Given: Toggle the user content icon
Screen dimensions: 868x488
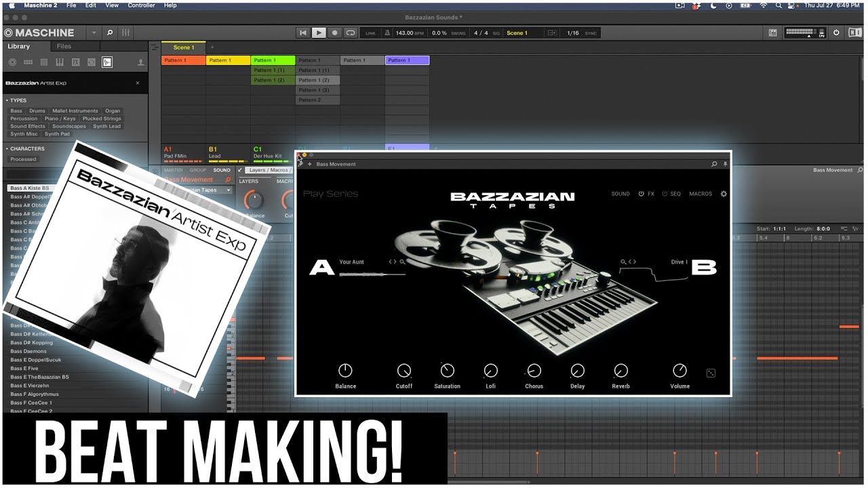Looking at the screenshot, I should tap(140, 62).
